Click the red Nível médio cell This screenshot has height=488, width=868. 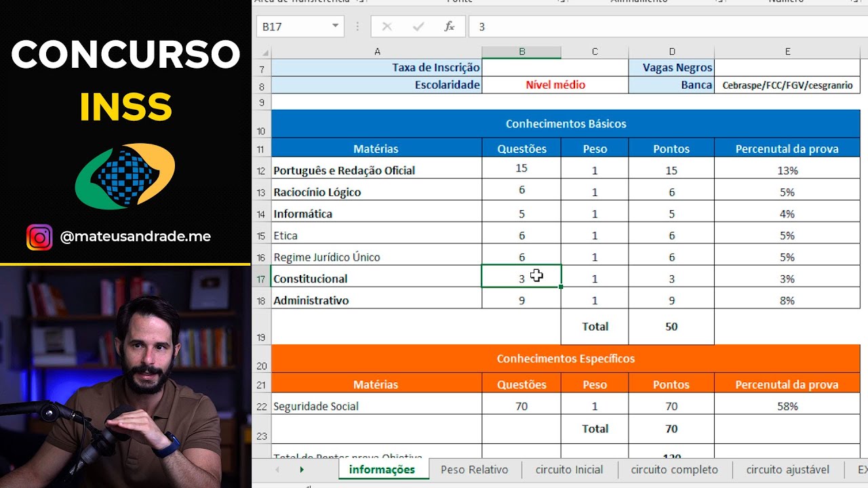point(555,85)
